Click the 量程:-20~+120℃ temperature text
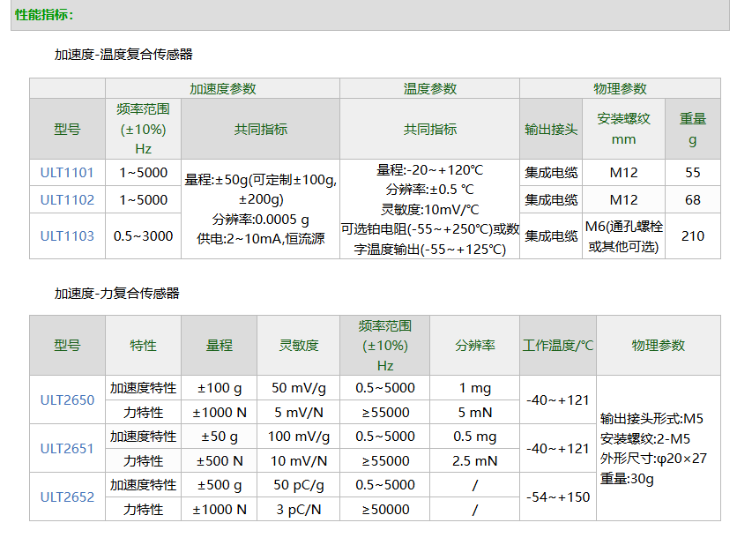 click(x=429, y=170)
